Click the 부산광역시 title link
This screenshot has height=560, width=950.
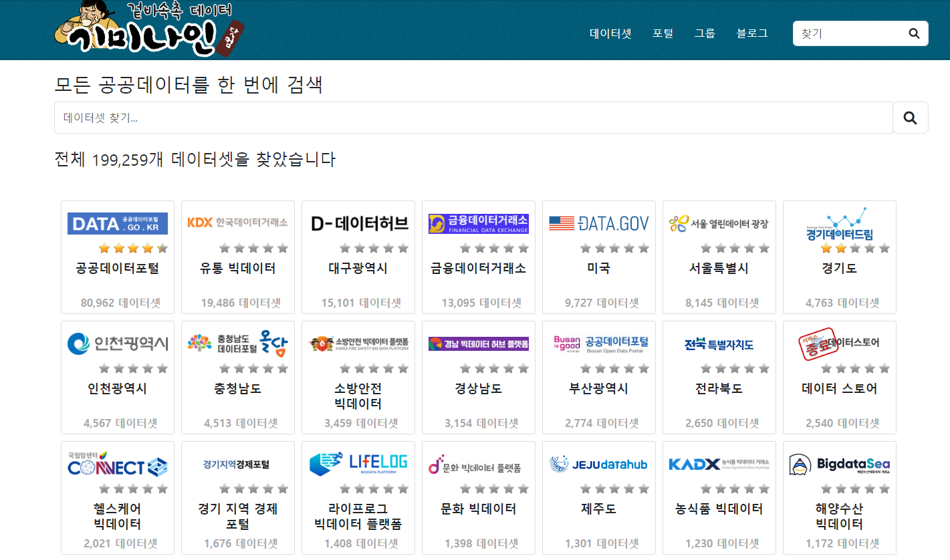pyautogui.click(x=599, y=389)
